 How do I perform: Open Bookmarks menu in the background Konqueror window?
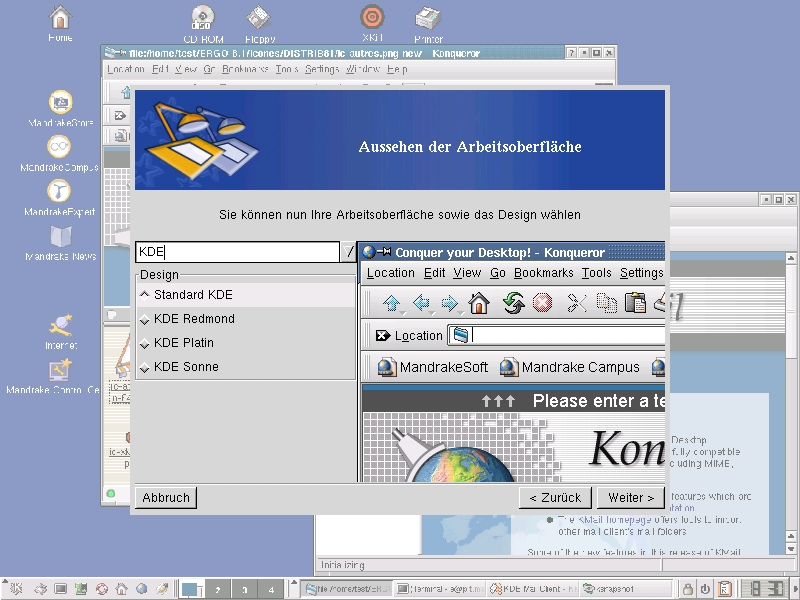pos(245,69)
